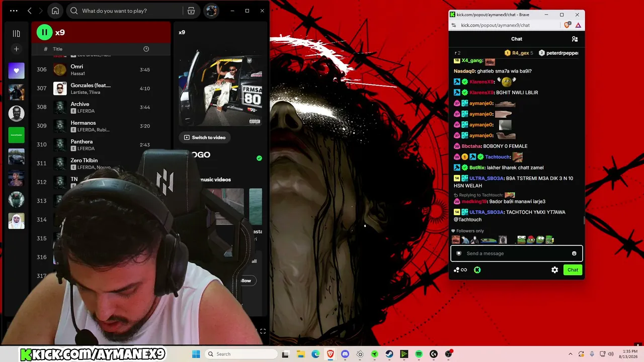This screenshot has height=362, width=644.
Task: Click the peterdrpepper leaderboard entry
Action: coord(558,53)
